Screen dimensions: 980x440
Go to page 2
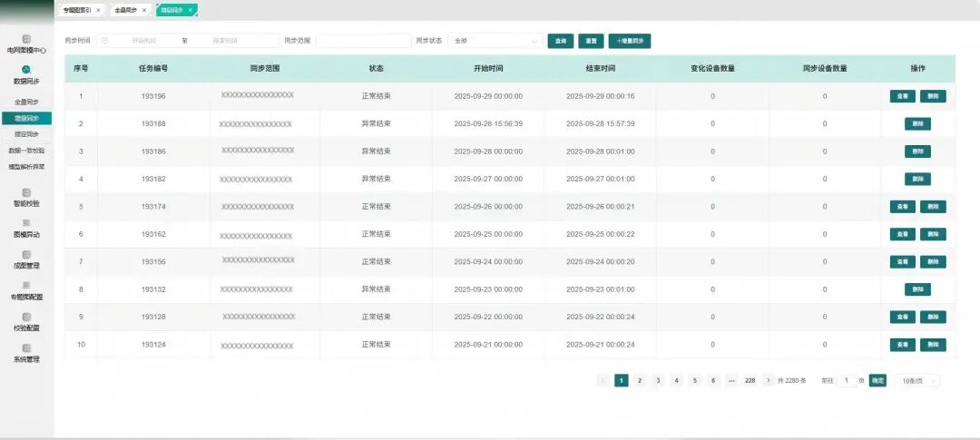click(640, 381)
